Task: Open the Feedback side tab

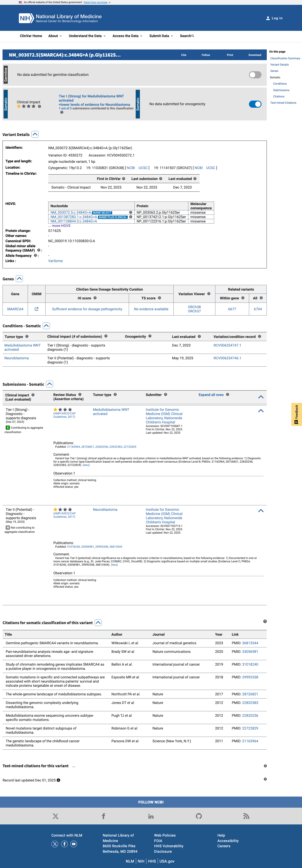Action: click(x=297, y=414)
